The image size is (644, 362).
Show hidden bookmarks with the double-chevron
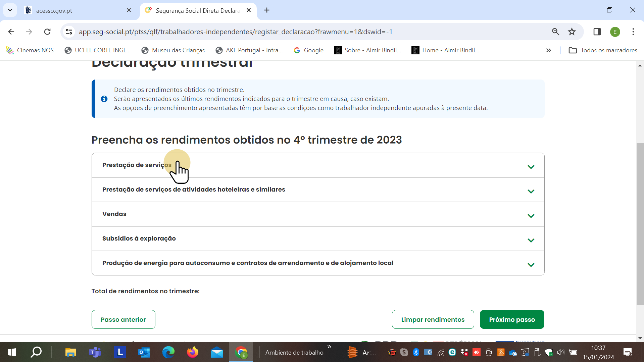coord(548,50)
